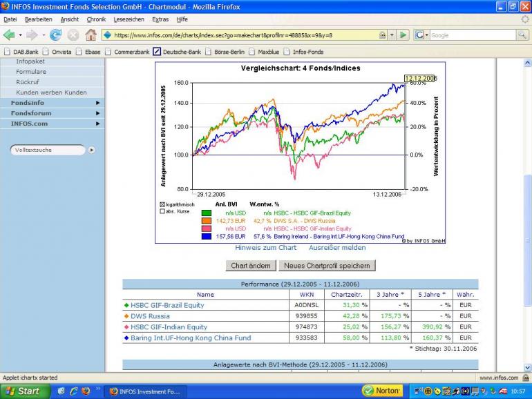Open the Hilfe menu
Viewport: 532px width, 399px height.
[x=182, y=19]
